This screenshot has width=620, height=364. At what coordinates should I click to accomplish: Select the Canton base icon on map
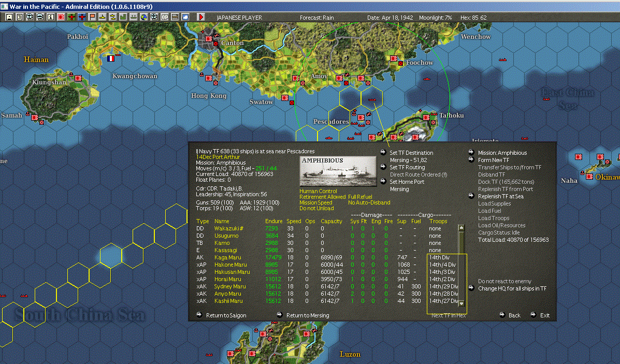coord(209,39)
